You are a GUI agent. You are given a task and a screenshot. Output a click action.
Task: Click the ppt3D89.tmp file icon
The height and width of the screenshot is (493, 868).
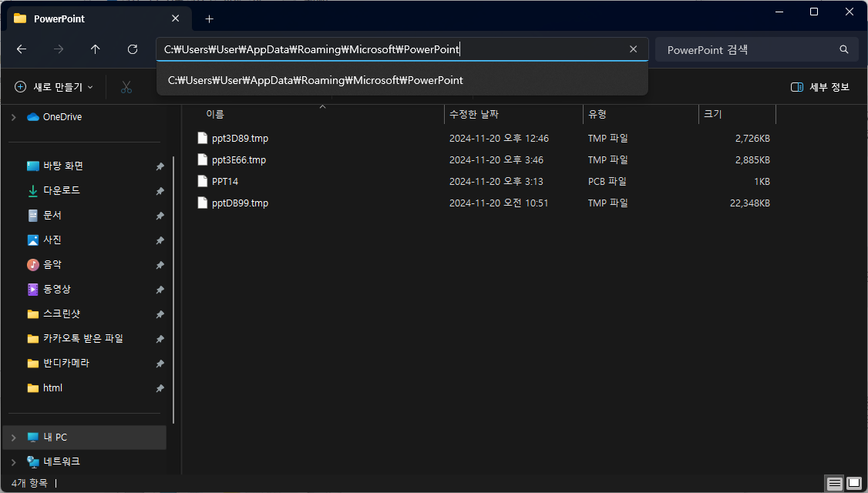point(203,139)
